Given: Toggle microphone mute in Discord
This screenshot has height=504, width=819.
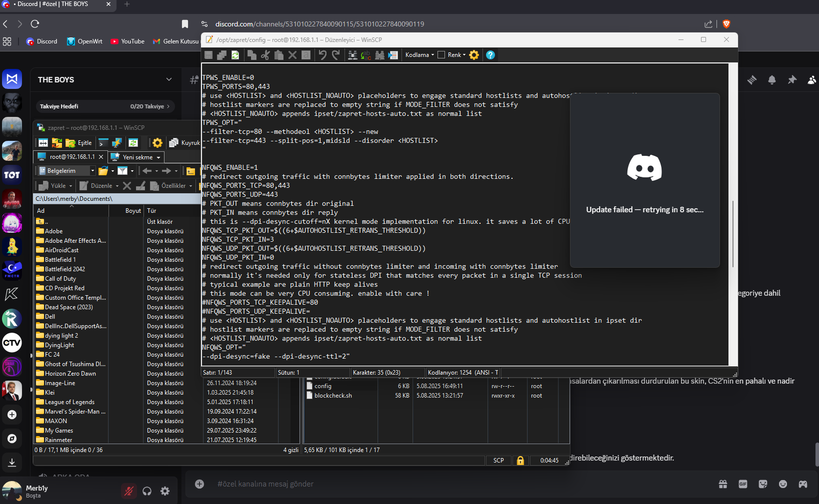Looking at the screenshot, I should click(x=128, y=492).
